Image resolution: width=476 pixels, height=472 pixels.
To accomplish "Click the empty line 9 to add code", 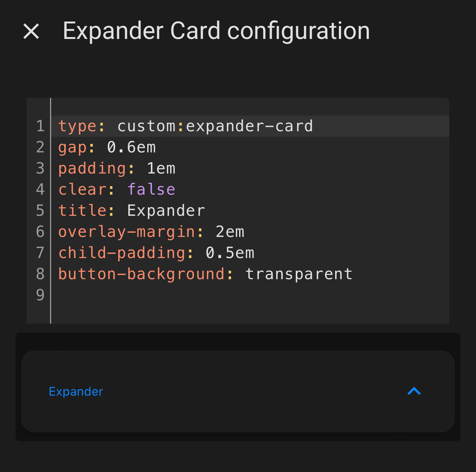I will click(x=148, y=294).
